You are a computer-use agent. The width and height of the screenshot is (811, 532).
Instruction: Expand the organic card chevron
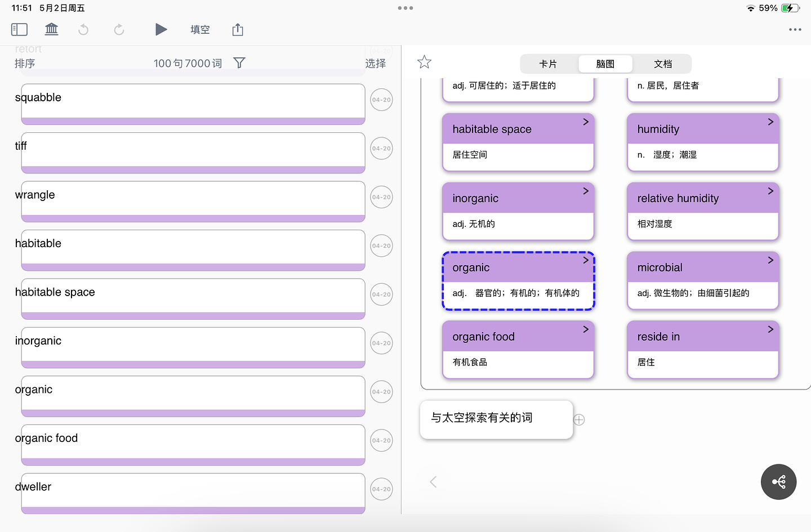[586, 260]
